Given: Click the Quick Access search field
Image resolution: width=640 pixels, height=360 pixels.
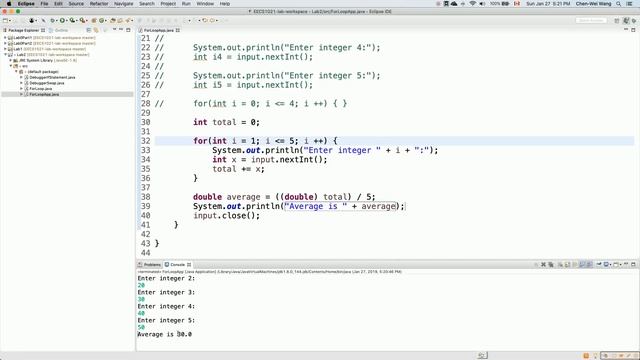Looking at the screenshot, I should tap(591, 20).
